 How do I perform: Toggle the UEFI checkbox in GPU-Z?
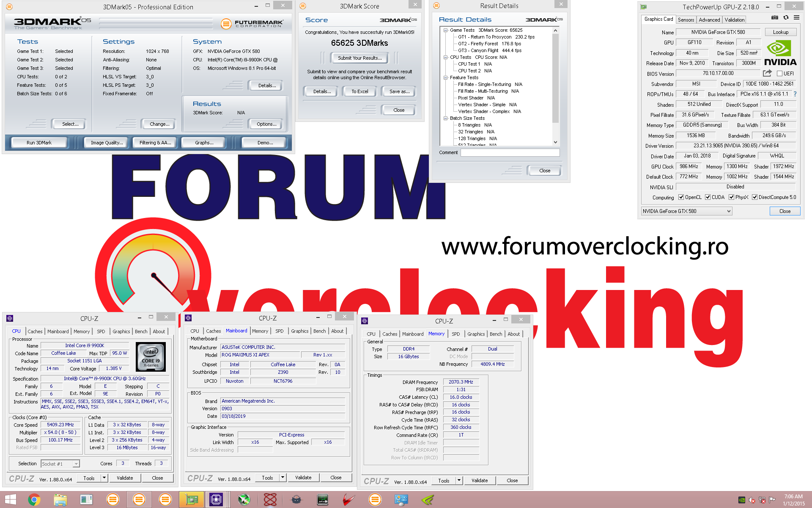point(779,74)
